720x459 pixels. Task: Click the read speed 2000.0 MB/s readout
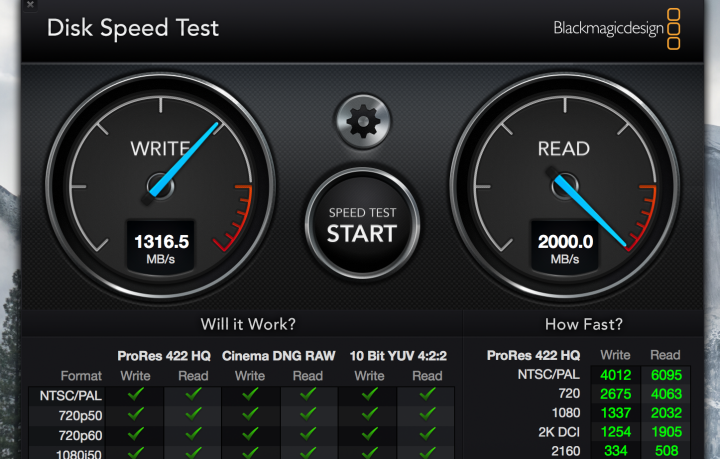565,248
